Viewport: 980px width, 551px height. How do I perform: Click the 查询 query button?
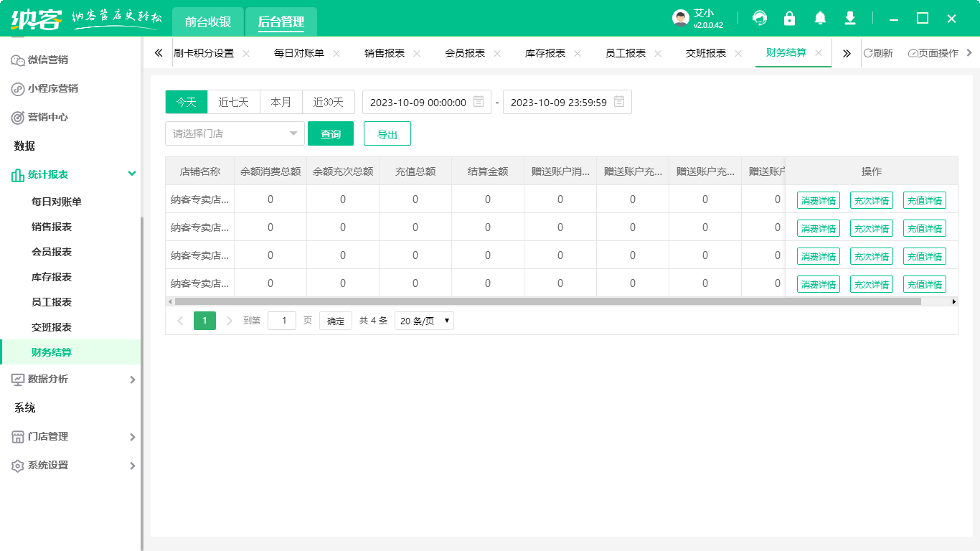tap(331, 133)
